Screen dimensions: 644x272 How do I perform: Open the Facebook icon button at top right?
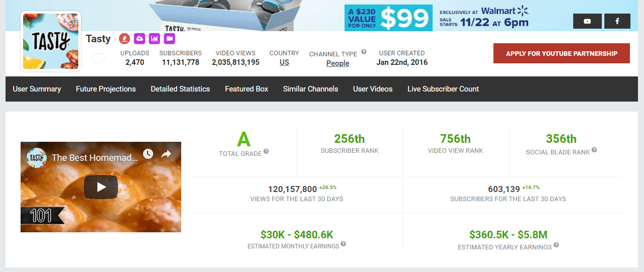(x=617, y=21)
